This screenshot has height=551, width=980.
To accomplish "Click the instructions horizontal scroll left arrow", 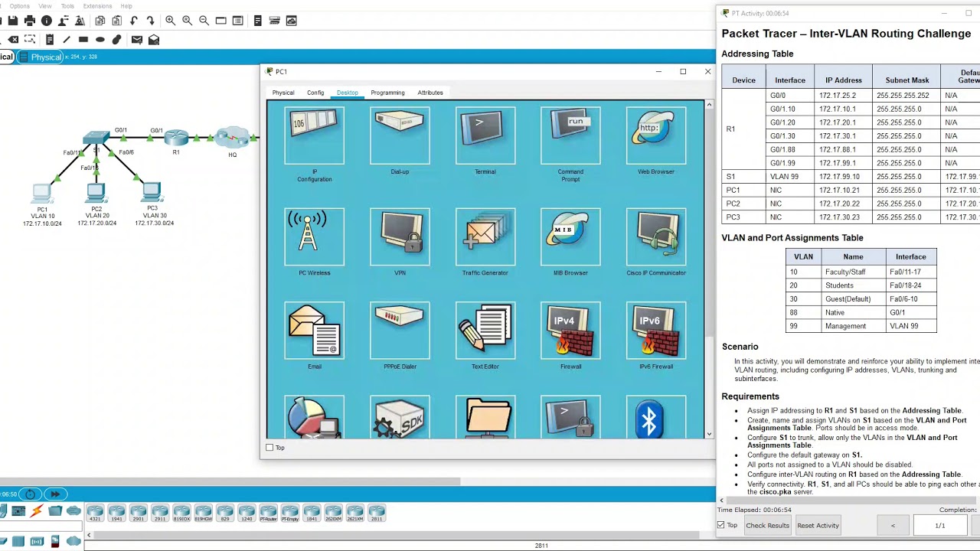I will tap(721, 500).
